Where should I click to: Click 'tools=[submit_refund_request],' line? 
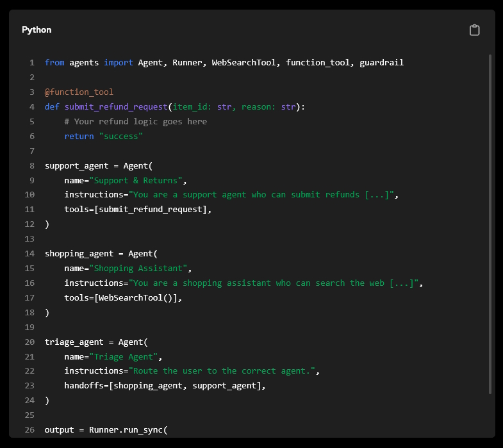138,210
